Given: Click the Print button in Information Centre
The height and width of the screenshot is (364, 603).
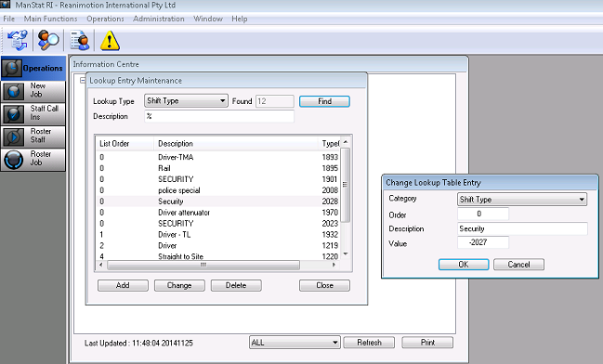Looking at the screenshot, I should pyautogui.click(x=427, y=343).
